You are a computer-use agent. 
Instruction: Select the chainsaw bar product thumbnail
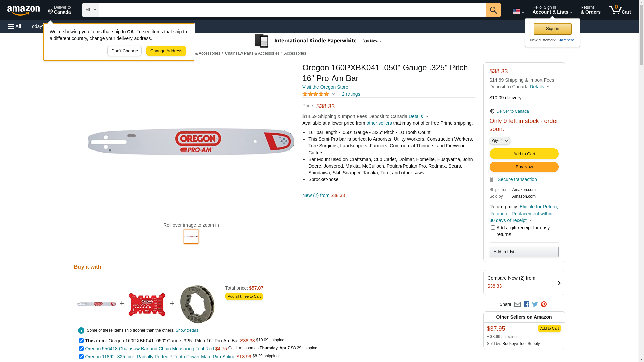(191, 237)
